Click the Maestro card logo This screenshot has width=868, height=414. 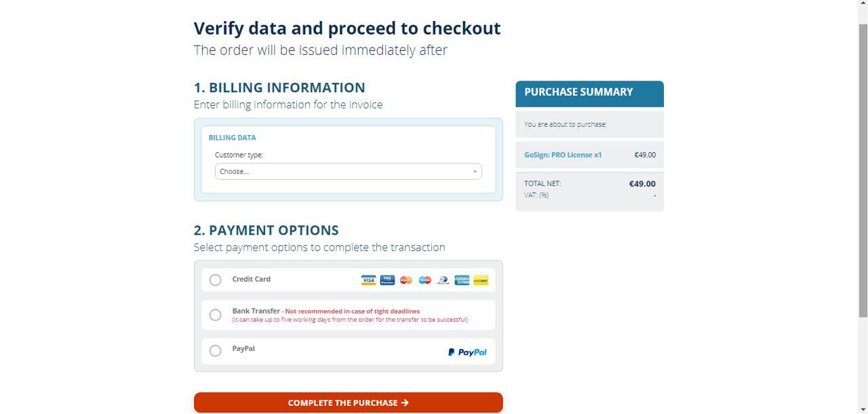click(425, 280)
